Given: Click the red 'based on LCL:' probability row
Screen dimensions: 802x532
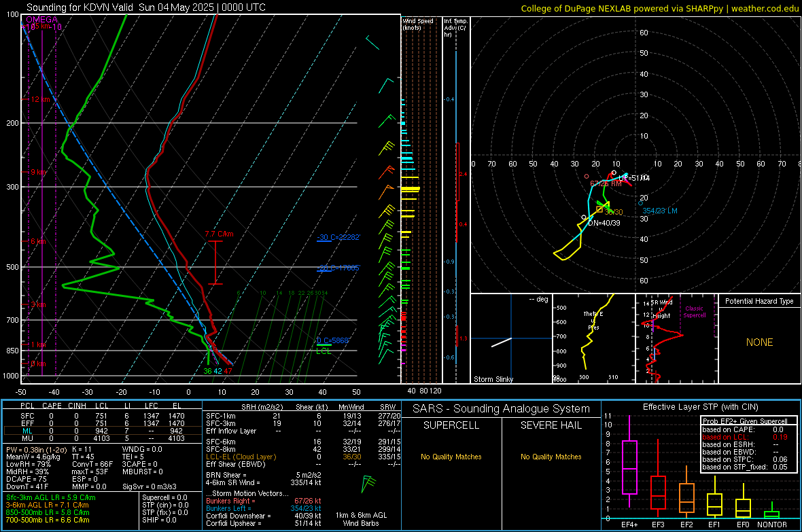Looking at the screenshot, I should point(744,437).
